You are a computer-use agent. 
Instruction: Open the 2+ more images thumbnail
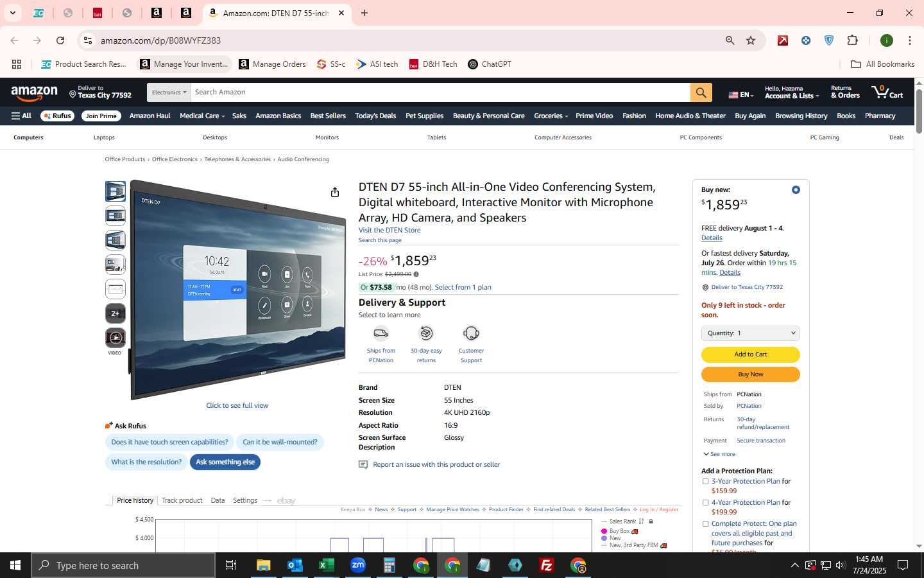[x=116, y=313]
